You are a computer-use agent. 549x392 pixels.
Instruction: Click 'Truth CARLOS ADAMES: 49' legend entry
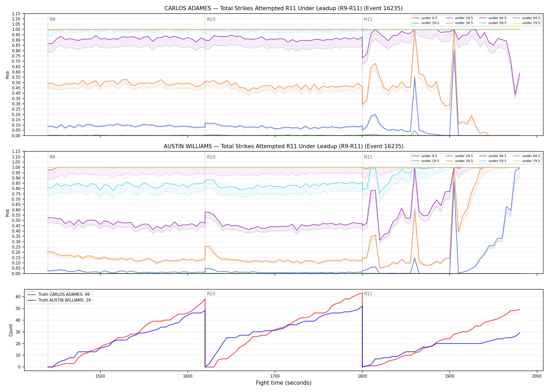(x=59, y=295)
